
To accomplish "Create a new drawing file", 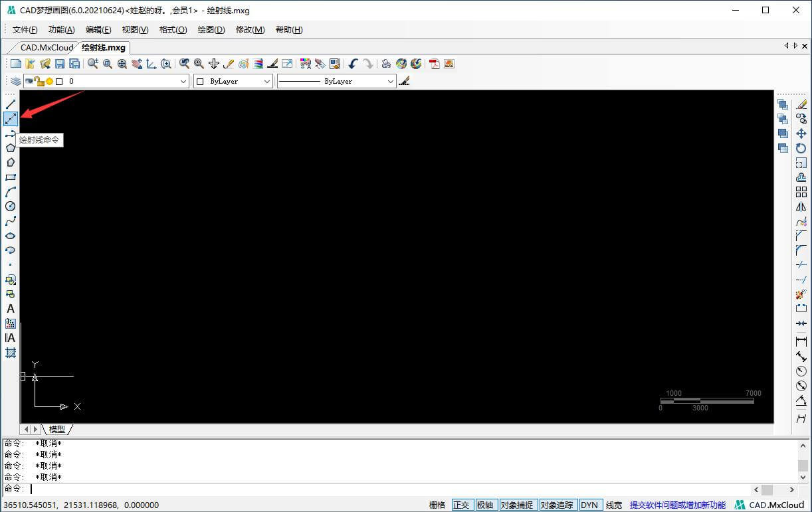I will tap(16, 64).
